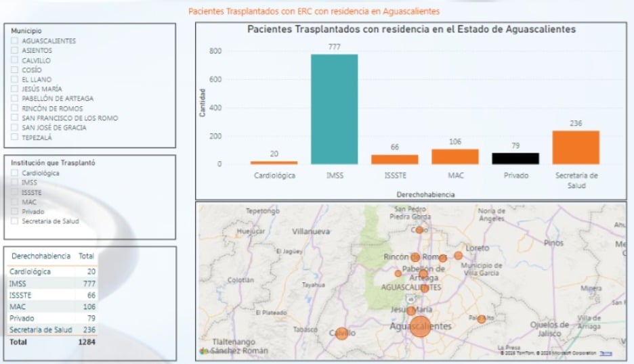This screenshot has height=364, width=634.
Task: Tick the Secretaria de Salud institution checkbox
Action: tap(14, 221)
